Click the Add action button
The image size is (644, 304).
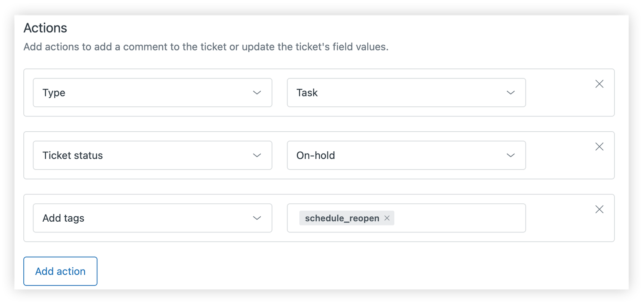click(60, 271)
